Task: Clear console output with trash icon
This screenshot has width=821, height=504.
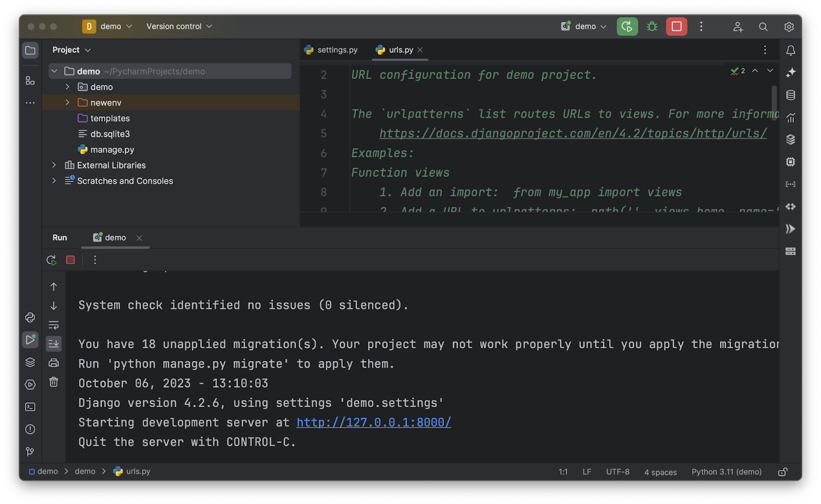Action: pos(53,382)
